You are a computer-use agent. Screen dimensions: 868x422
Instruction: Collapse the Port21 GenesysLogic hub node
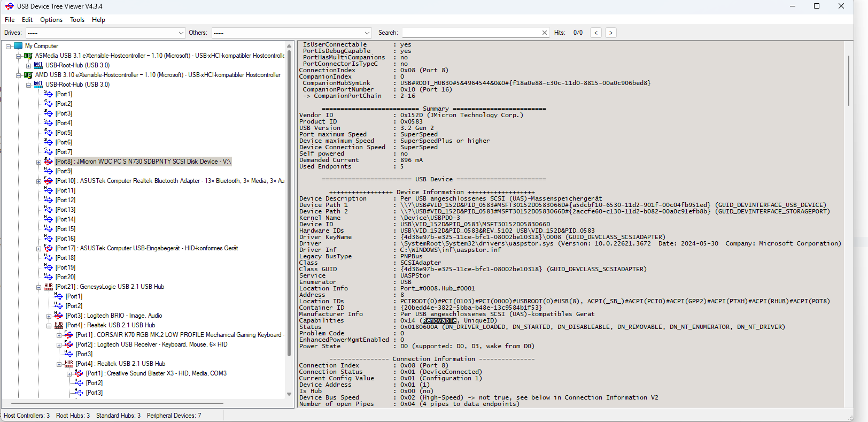(x=39, y=287)
